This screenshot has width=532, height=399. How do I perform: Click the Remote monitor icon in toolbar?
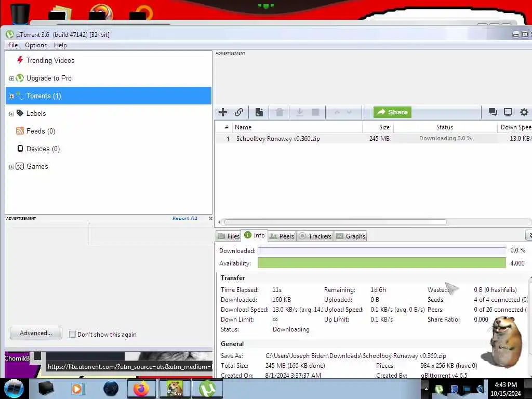point(508,112)
